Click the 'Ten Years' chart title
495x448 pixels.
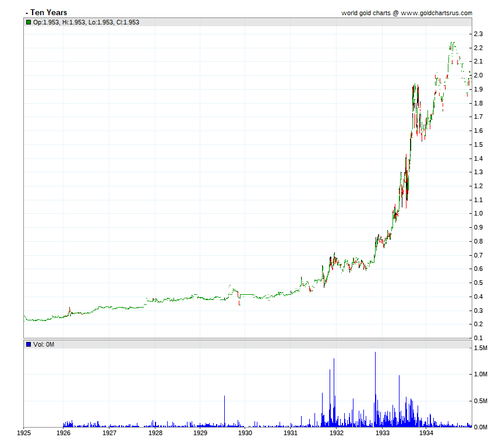pyautogui.click(x=48, y=13)
